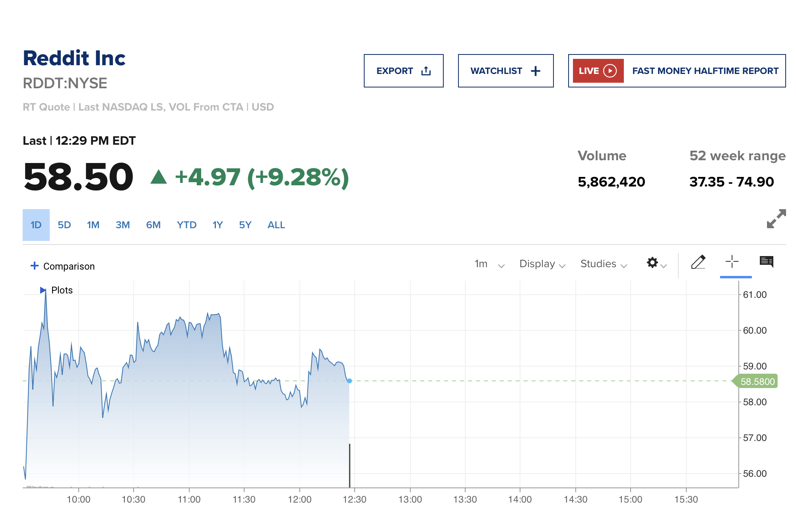
Task: Play the LIVE broadcast icon
Action: (x=610, y=71)
